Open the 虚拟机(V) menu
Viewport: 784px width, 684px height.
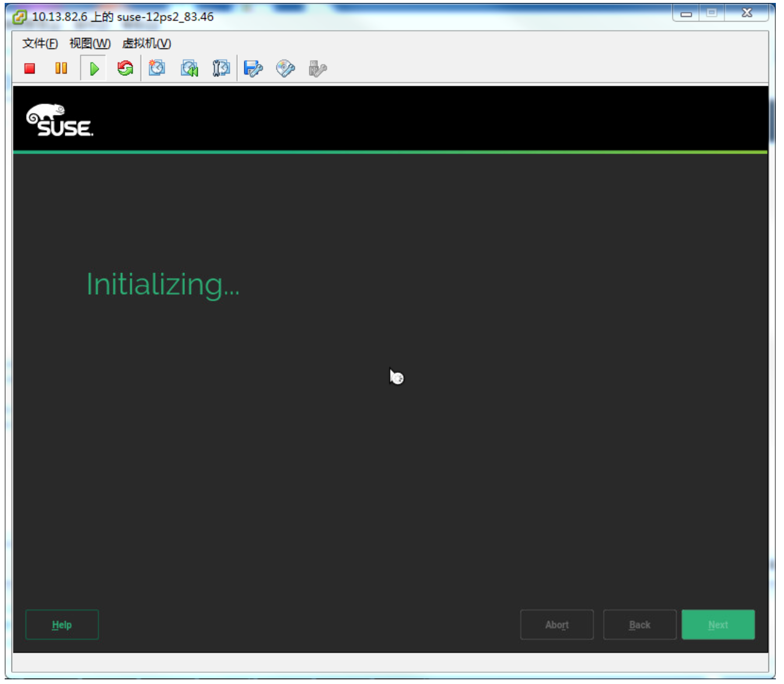click(146, 44)
